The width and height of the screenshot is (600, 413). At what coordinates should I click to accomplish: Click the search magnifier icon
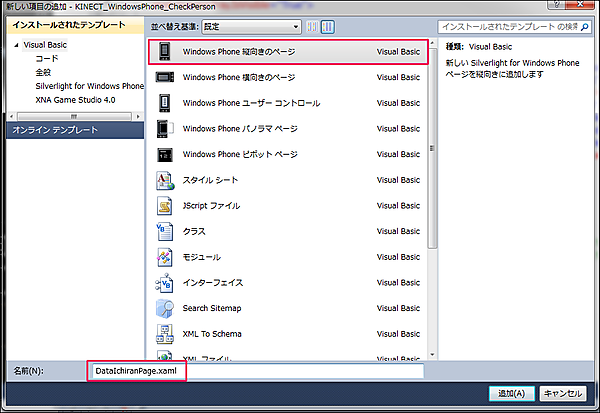[x=585, y=27]
